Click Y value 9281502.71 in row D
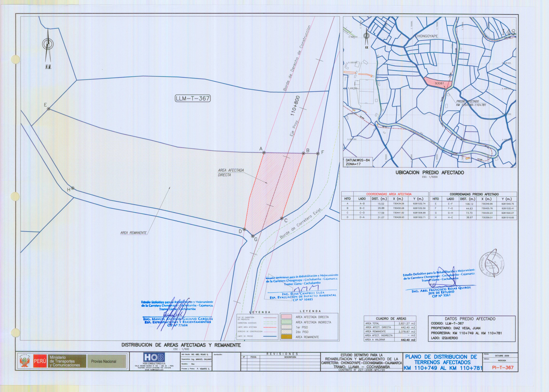 click(419, 217)
